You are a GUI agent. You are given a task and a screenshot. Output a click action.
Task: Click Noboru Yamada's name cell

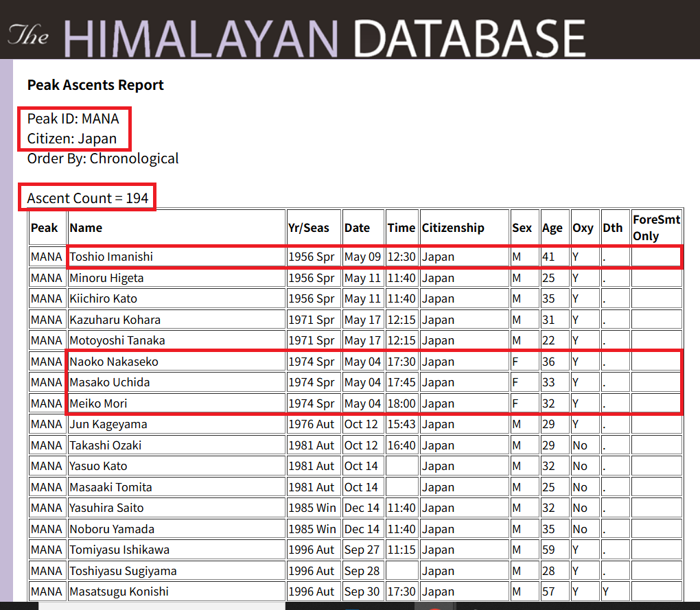coord(112,529)
